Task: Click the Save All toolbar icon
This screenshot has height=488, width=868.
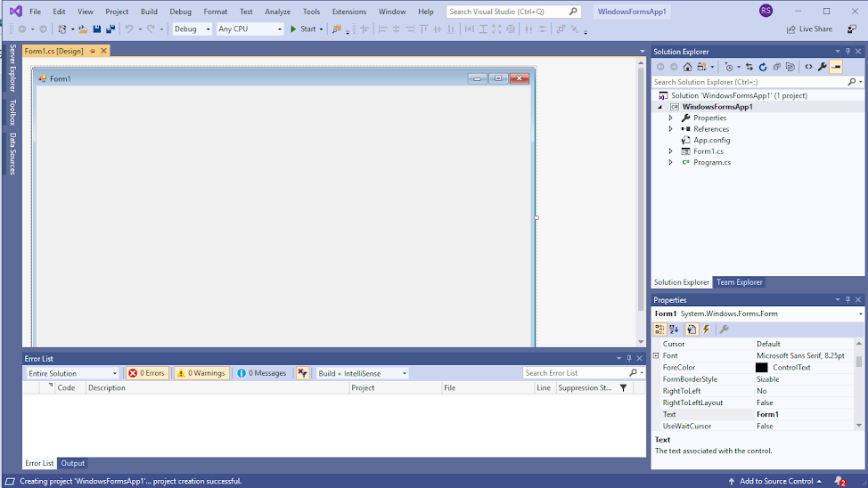Action: tap(111, 28)
